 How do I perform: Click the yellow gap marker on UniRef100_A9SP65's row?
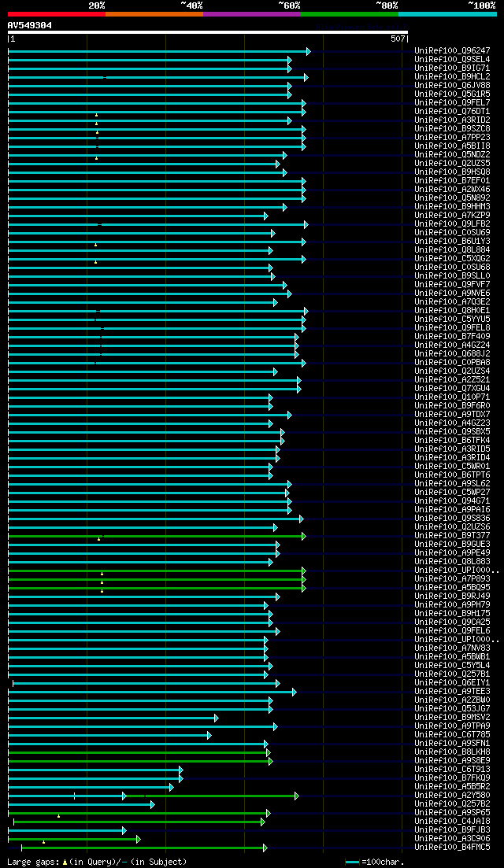[59, 816]
